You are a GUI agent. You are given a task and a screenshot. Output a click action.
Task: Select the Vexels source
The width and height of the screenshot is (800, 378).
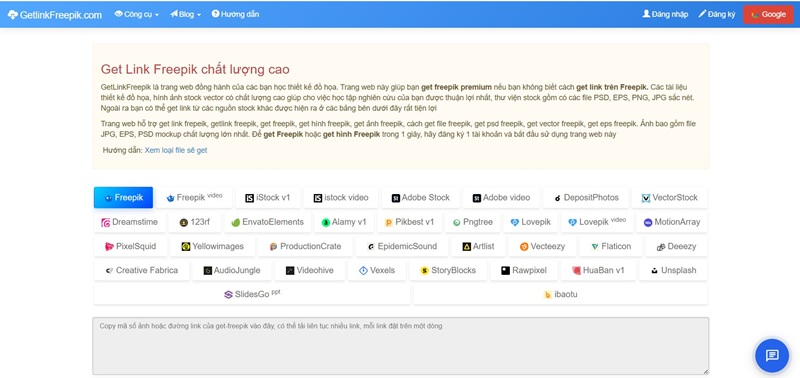coord(377,270)
